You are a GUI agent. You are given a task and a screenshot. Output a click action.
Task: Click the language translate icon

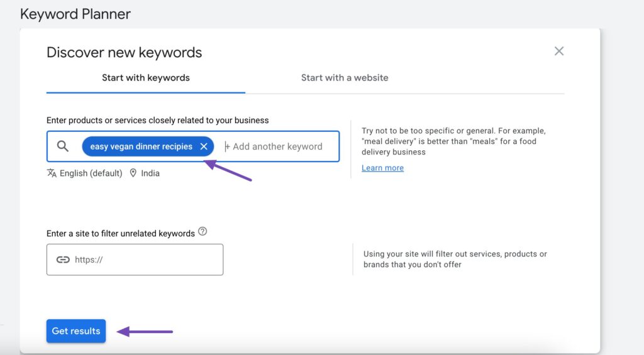click(52, 173)
